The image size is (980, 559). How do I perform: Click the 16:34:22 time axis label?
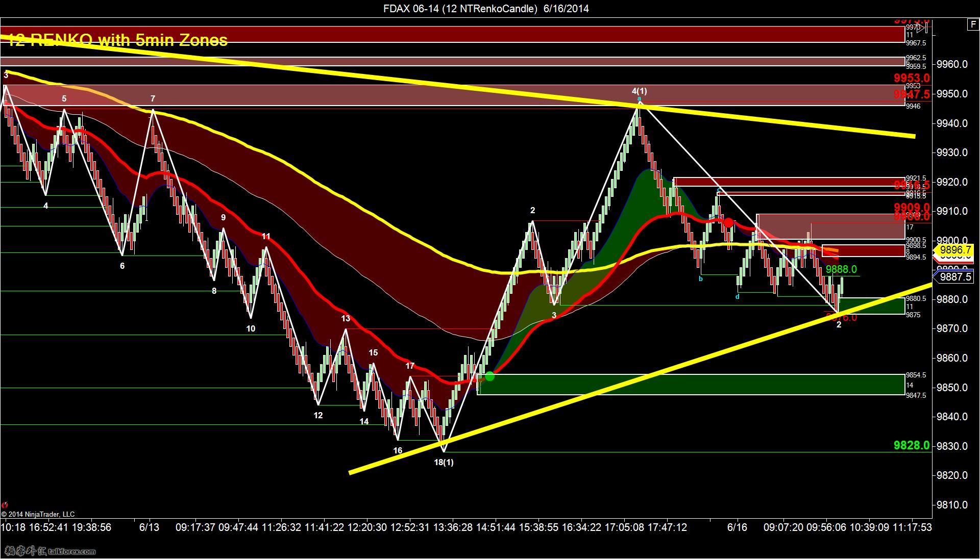point(581,527)
